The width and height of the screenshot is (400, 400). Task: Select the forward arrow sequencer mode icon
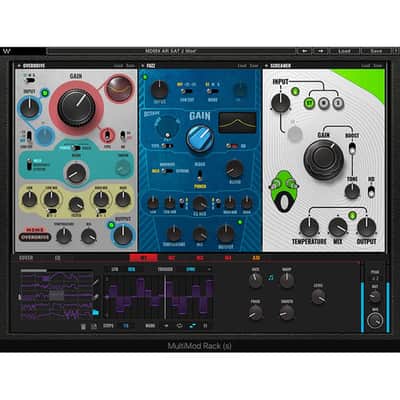click(166, 326)
